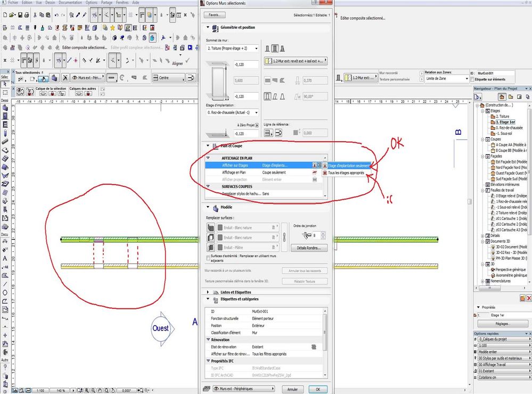The height and width of the screenshot is (394, 532).
Task: Open the 'Murs ext - Périphériques' layer dropdown at bottom
Action: (x=243, y=389)
